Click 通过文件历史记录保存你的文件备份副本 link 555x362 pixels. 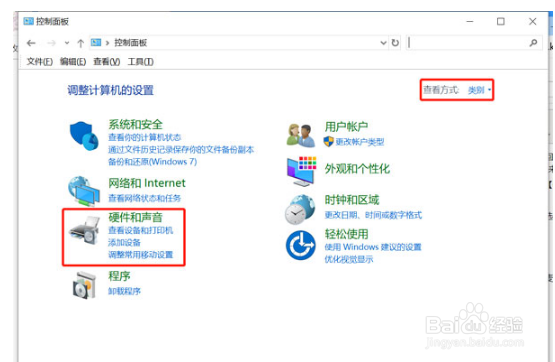pos(181,149)
